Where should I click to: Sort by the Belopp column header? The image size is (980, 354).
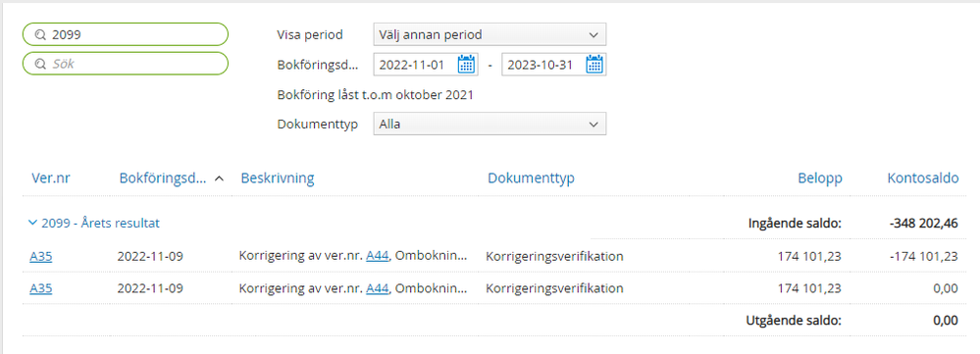(x=820, y=178)
